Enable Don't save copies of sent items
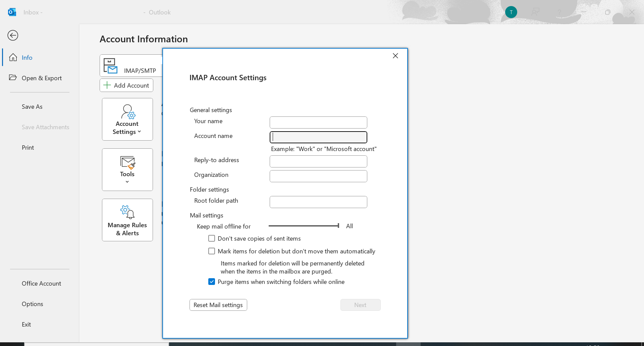Screen dimensions: 644x346 pyautogui.click(x=212, y=238)
